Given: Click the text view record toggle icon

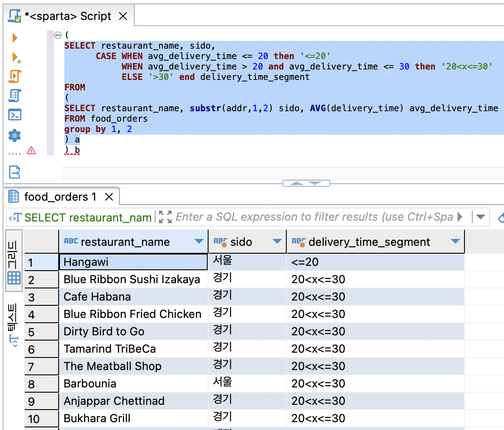Looking at the screenshot, I should (x=14, y=341).
